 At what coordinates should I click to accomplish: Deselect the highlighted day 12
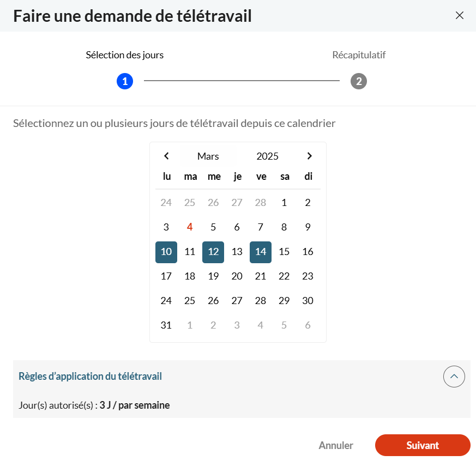point(213,252)
